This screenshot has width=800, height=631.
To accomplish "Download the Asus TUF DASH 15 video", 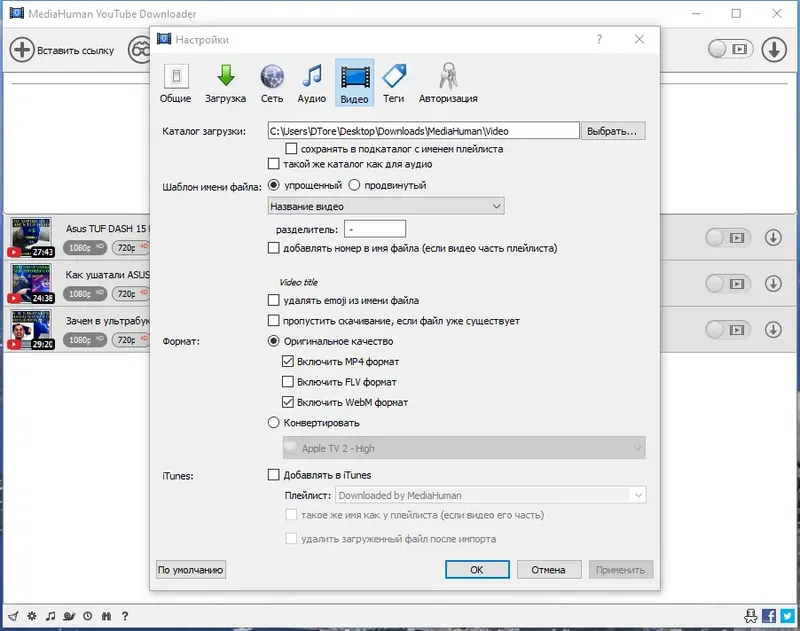I will [773, 238].
